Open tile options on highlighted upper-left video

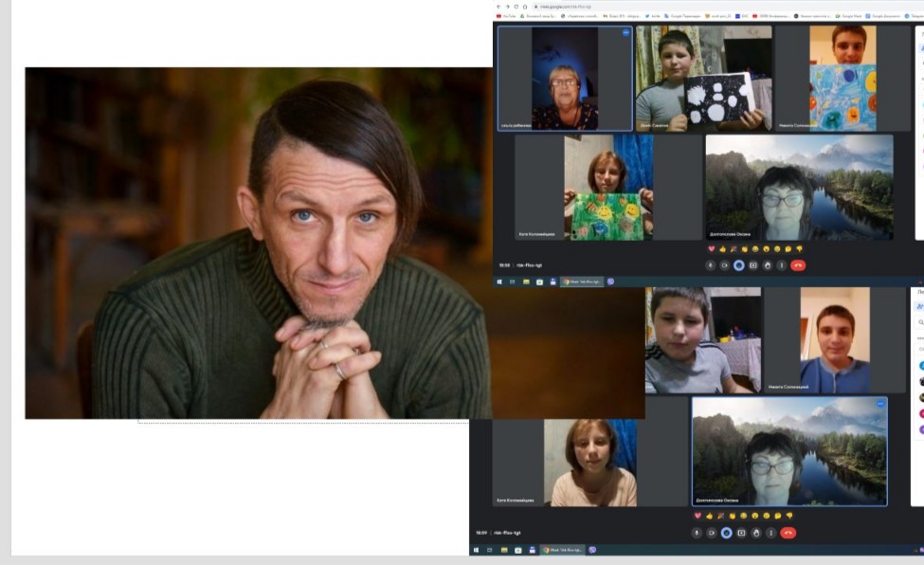coord(625,33)
